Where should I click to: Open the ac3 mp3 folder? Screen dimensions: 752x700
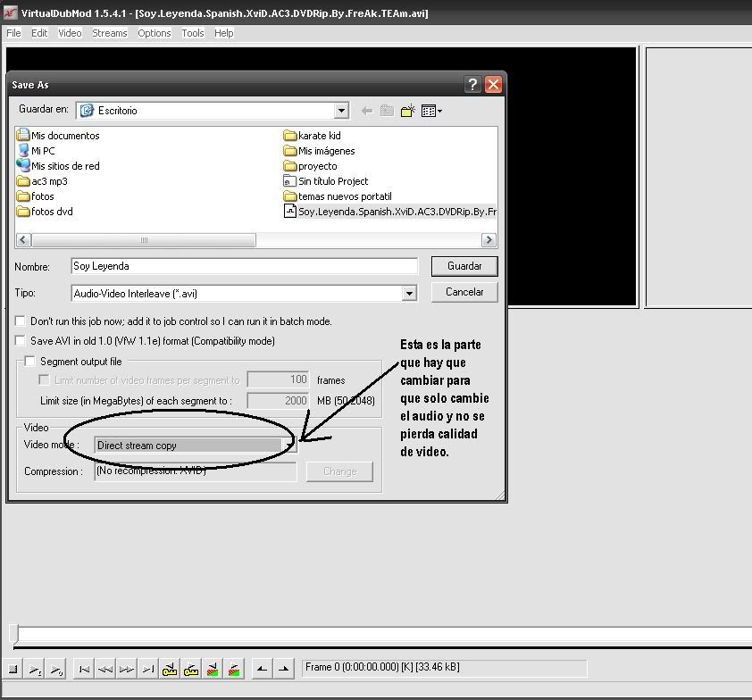(x=42, y=181)
